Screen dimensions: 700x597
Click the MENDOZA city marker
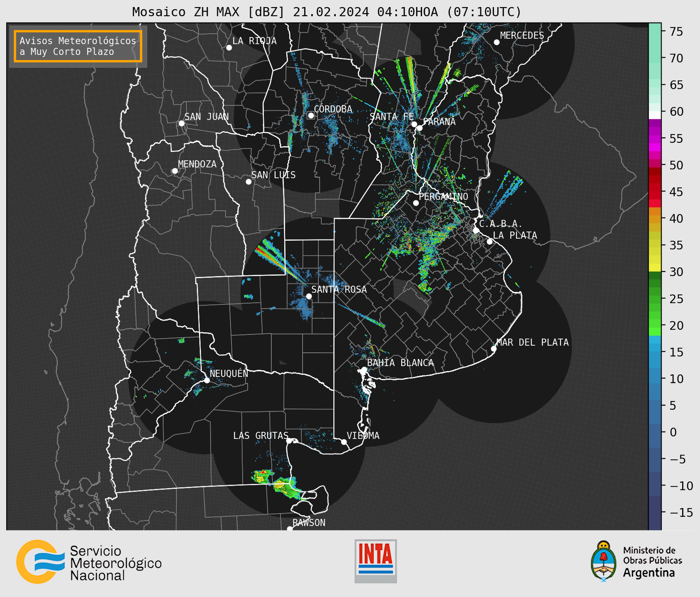click(x=175, y=171)
